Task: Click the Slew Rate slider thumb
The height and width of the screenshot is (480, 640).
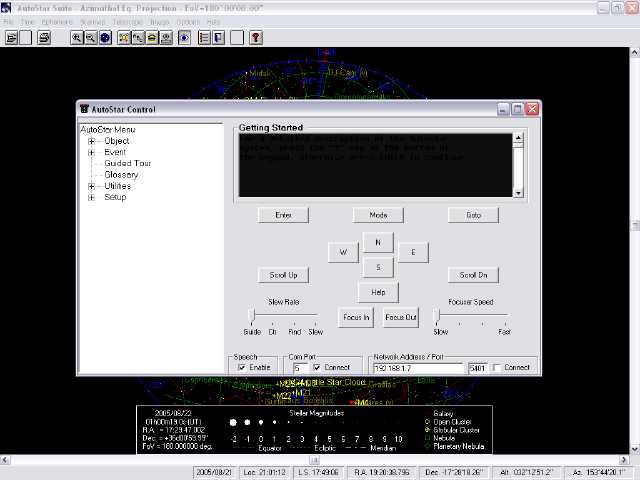Action: (252, 315)
